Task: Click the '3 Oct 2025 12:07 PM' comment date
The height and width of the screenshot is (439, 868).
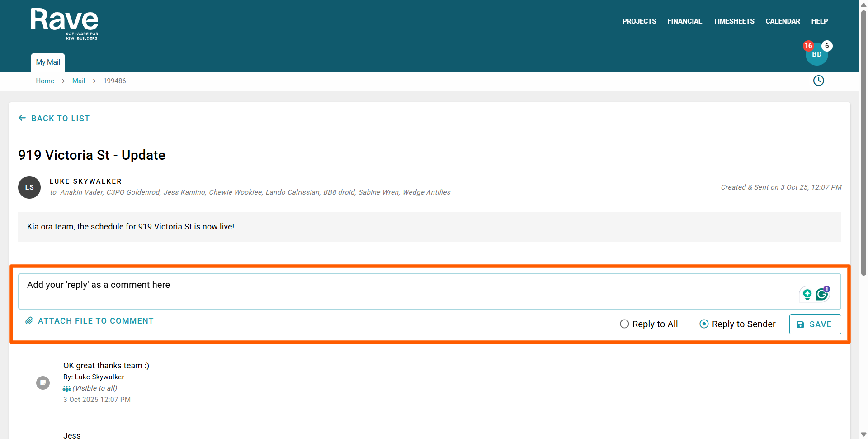Action: tap(97, 400)
